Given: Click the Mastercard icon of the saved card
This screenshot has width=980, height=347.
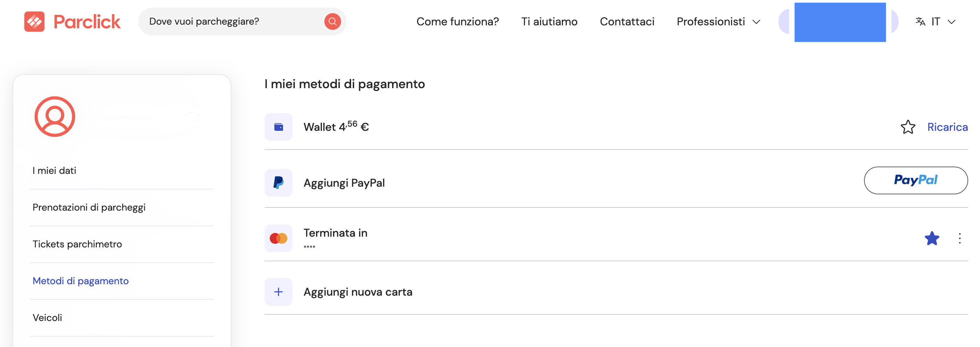Looking at the screenshot, I should pyautogui.click(x=279, y=238).
